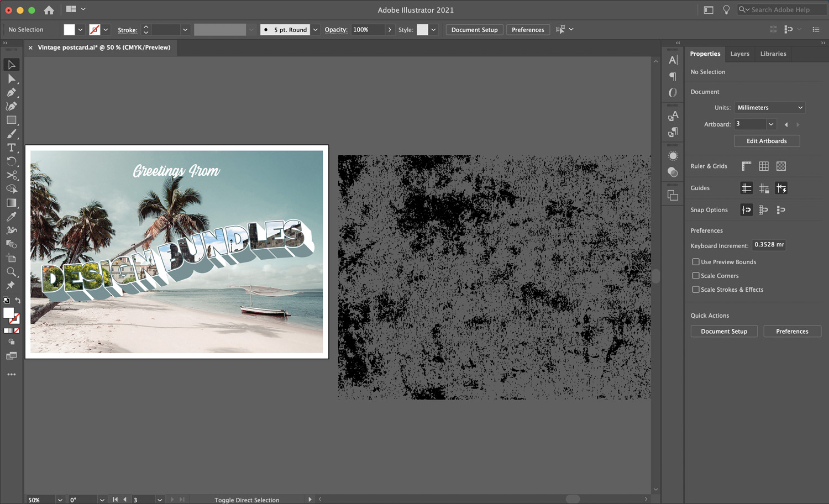Select the Selection tool arrow
This screenshot has height=504, width=829.
[11, 65]
